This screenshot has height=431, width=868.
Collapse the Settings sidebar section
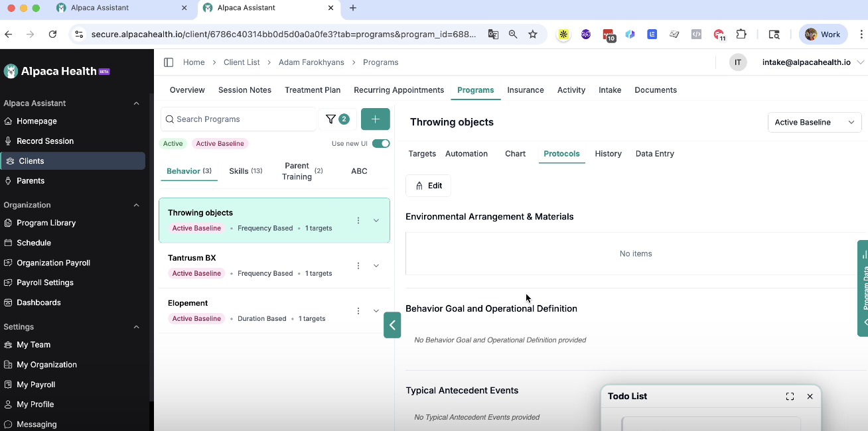137,327
